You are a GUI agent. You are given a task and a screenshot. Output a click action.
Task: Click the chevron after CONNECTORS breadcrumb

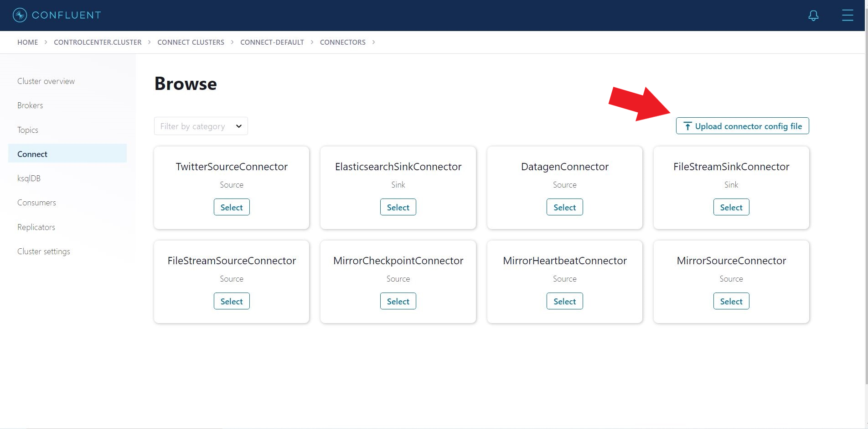[374, 42]
